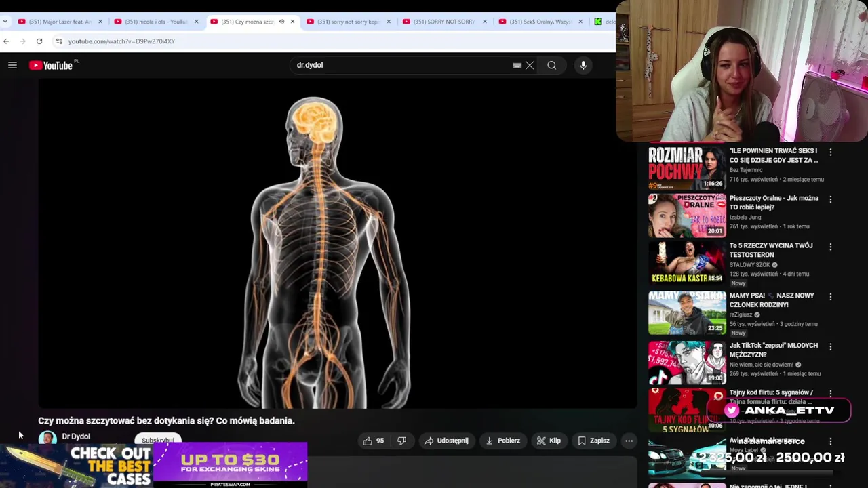Open options menu for TikTok zepsuł video

point(831,347)
